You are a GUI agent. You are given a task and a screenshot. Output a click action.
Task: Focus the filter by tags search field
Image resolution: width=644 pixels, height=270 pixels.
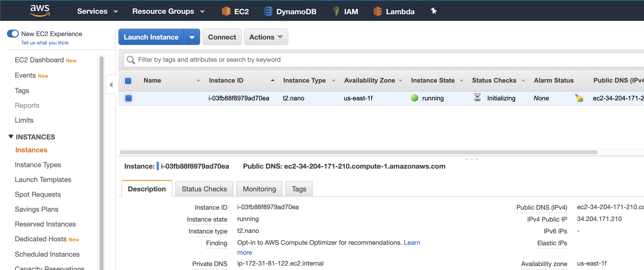(x=384, y=60)
